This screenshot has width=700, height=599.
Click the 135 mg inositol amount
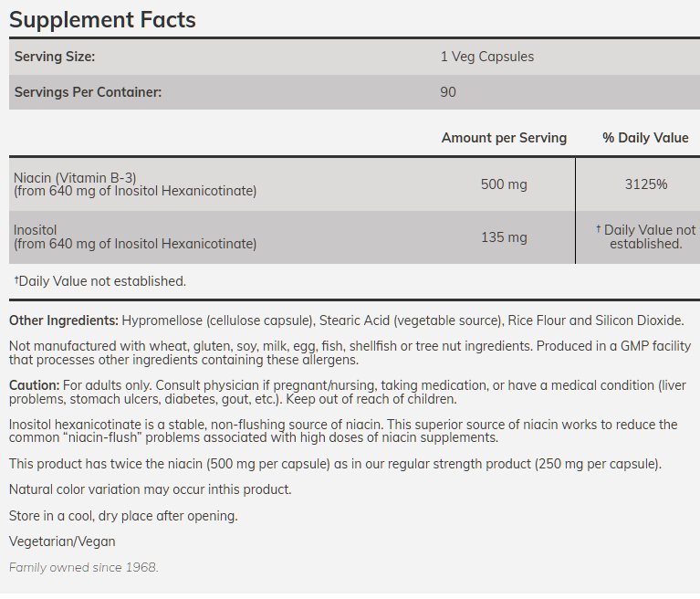pyautogui.click(x=504, y=237)
